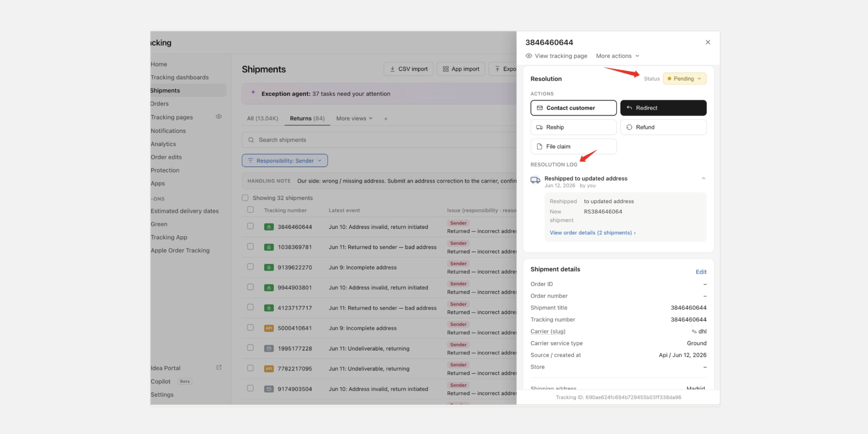Click the sparkle icon in Exception agent banner
Screen dimensions: 868x434
(x=253, y=92)
